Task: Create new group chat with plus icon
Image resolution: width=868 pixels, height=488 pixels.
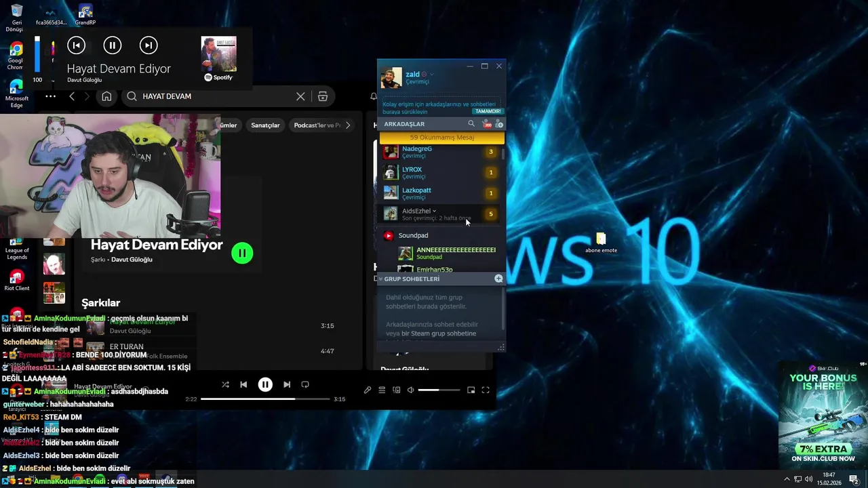Action: pyautogui.click(x=498, y=279)
